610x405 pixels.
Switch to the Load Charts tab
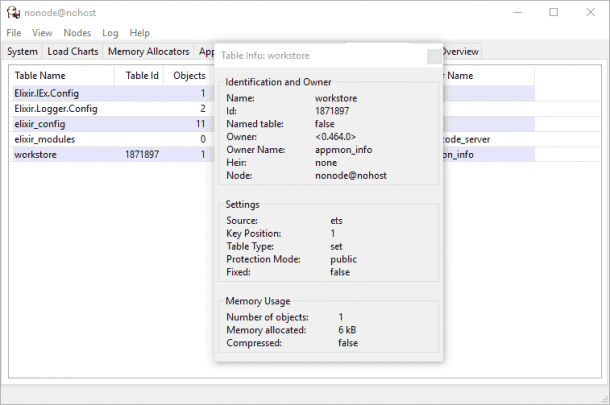(73, 51)
